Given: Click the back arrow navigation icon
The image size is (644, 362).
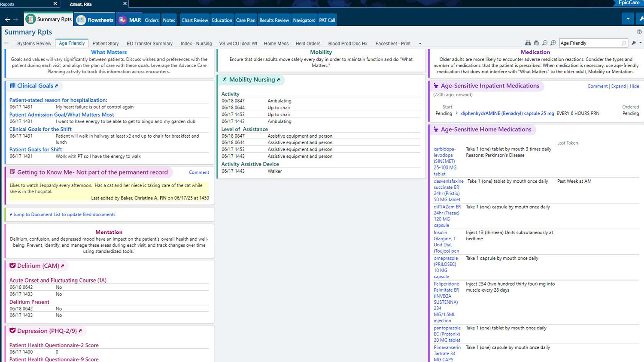Looking at the screenshot, I should pos(7,20).
